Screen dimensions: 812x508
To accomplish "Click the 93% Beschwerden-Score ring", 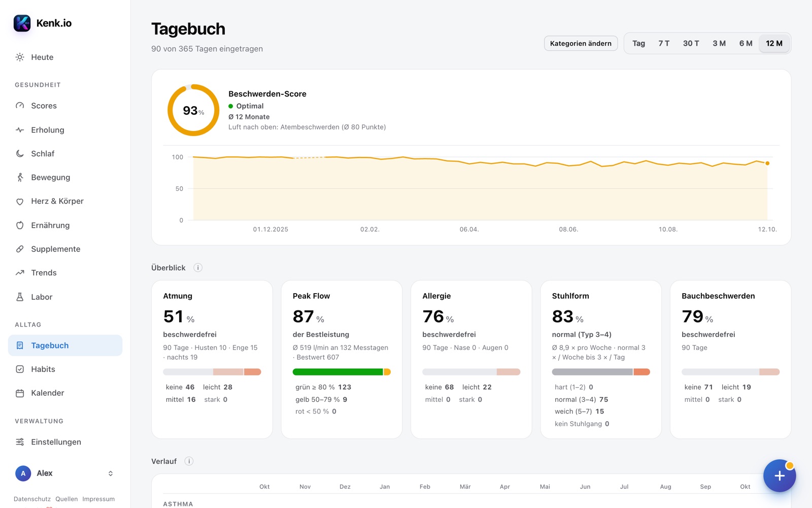I will point(193,110).
